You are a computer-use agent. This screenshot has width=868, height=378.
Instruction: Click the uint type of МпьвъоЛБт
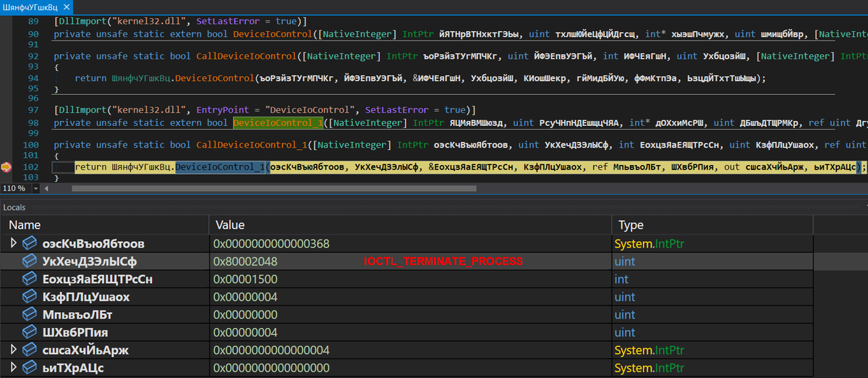coord(625,315)
